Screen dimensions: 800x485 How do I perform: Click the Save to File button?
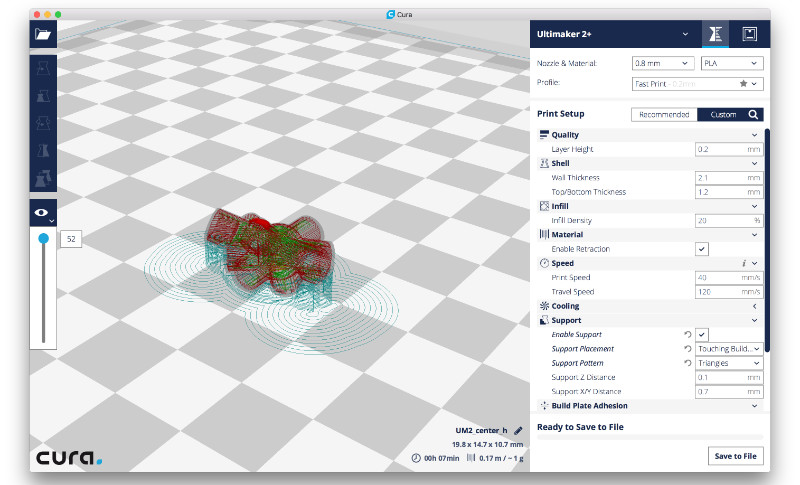[x=735, y=456]
